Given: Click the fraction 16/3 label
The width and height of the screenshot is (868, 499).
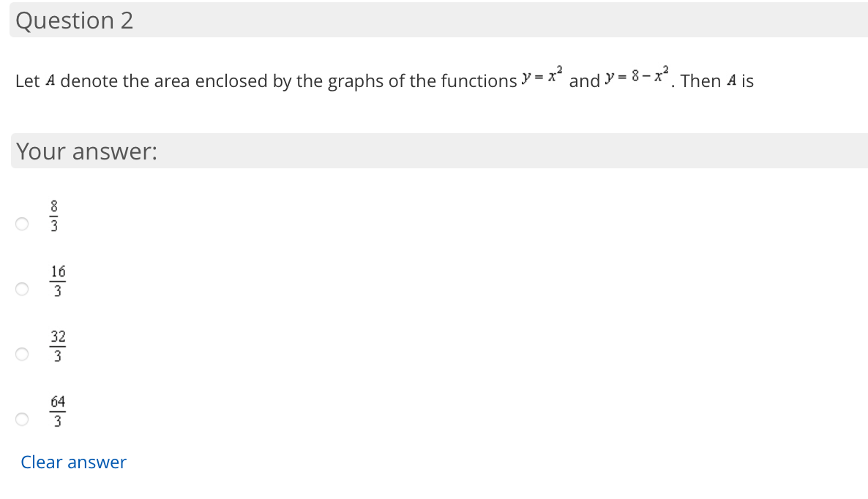Looking at the screenshot, I should coord(58,281).
